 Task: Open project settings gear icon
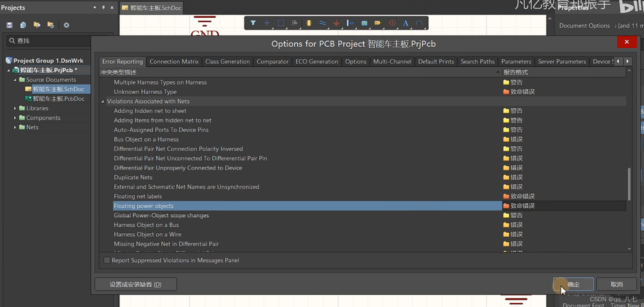(x=66, y=25)
